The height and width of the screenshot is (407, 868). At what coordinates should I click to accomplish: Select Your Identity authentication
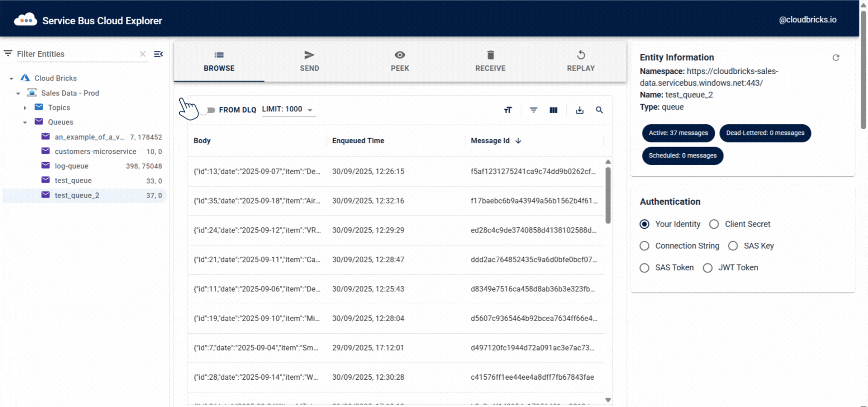[x=644, y=224]
